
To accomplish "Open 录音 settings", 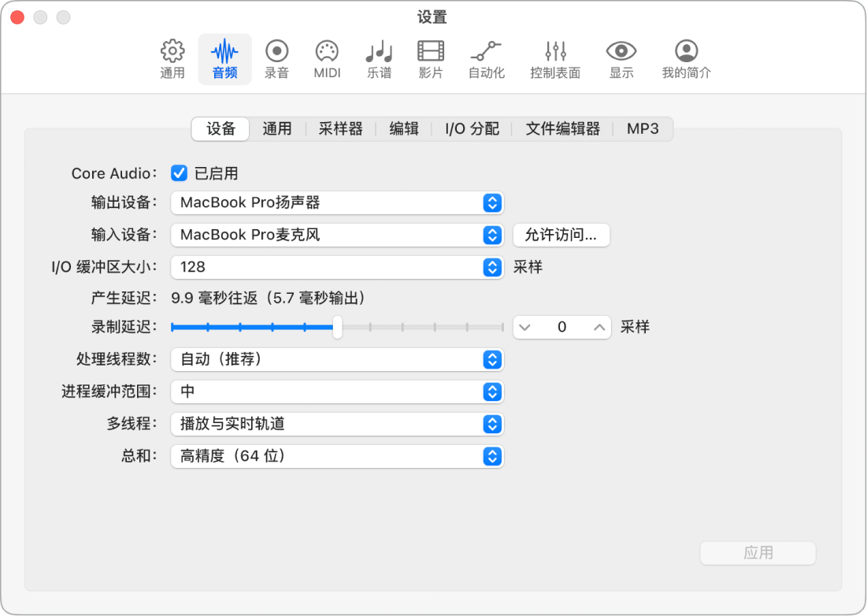I will point(276,58).
